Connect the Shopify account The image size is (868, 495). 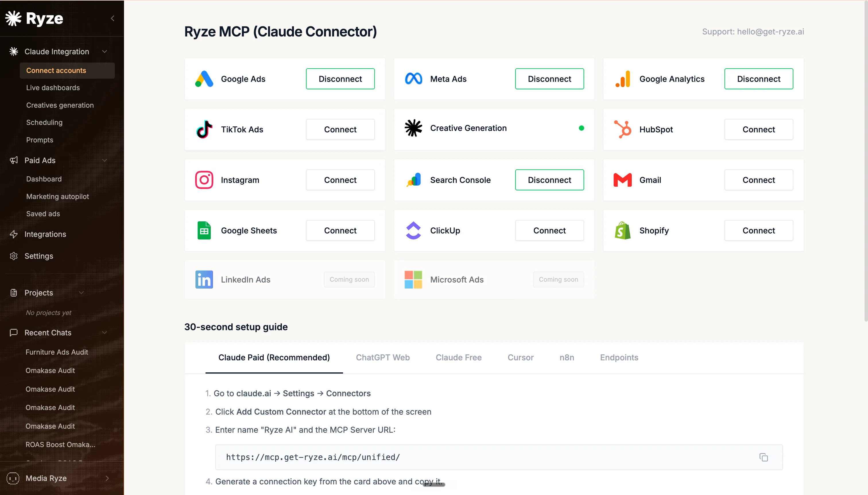[759, 231]
